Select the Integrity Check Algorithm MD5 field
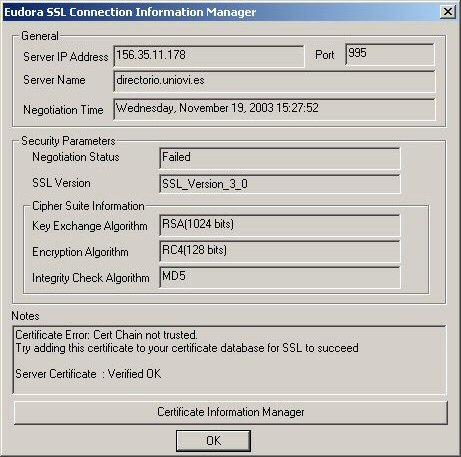461x457 pixels. (279, 277)
